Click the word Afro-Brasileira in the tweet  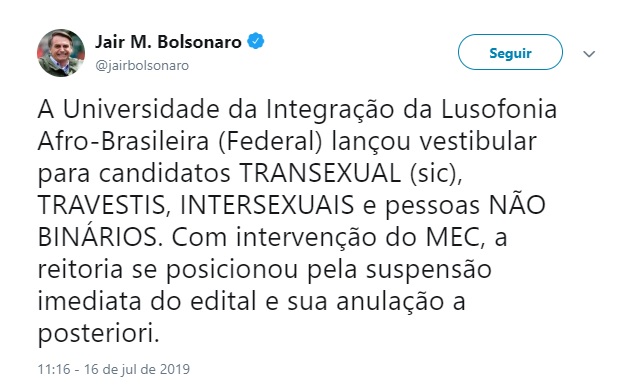coord(123,141)
